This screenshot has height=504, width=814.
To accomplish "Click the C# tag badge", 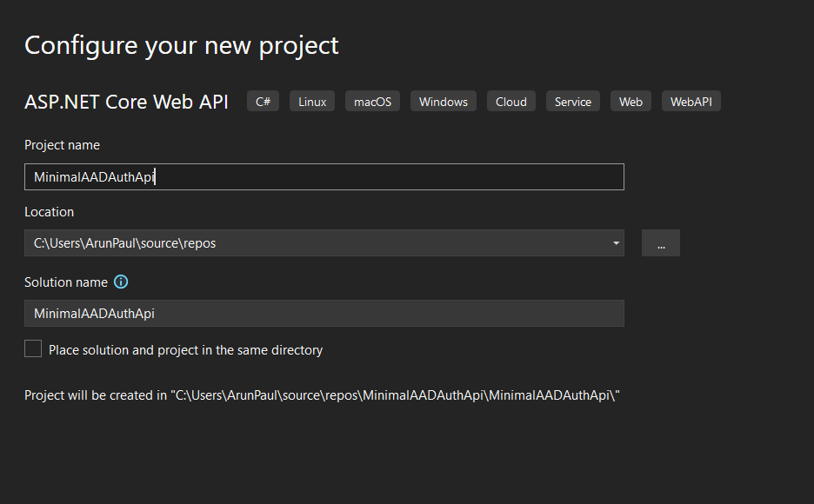I will coord(263,102).
